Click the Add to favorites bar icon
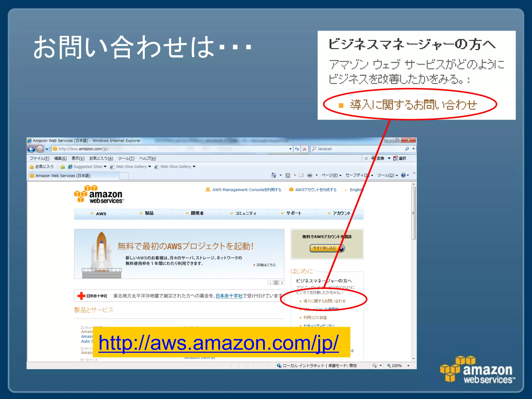 [62, 167]
